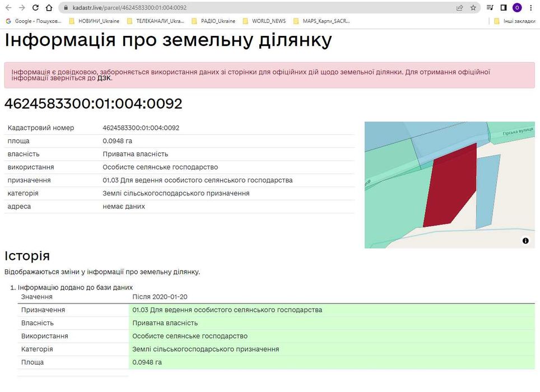Click the browser forward arrow
The width and height of the screenshot is (540, 392).
[22, 8]
